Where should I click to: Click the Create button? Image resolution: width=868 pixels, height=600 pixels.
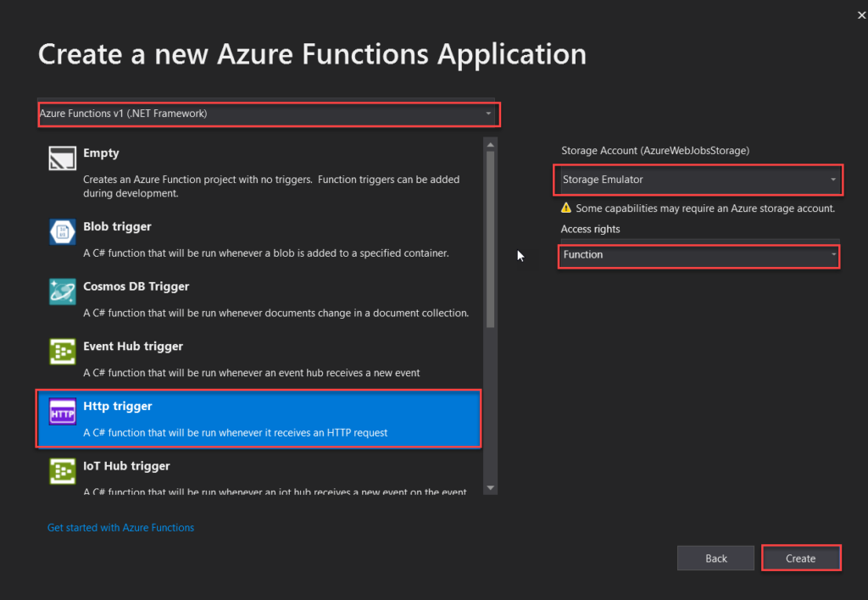(x=800, y=558)
